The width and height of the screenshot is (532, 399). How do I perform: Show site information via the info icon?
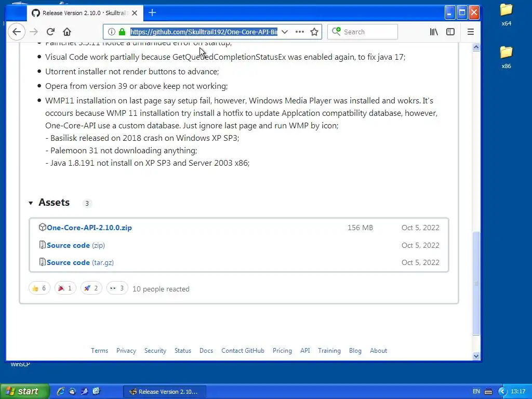click(x=111, y=32)
